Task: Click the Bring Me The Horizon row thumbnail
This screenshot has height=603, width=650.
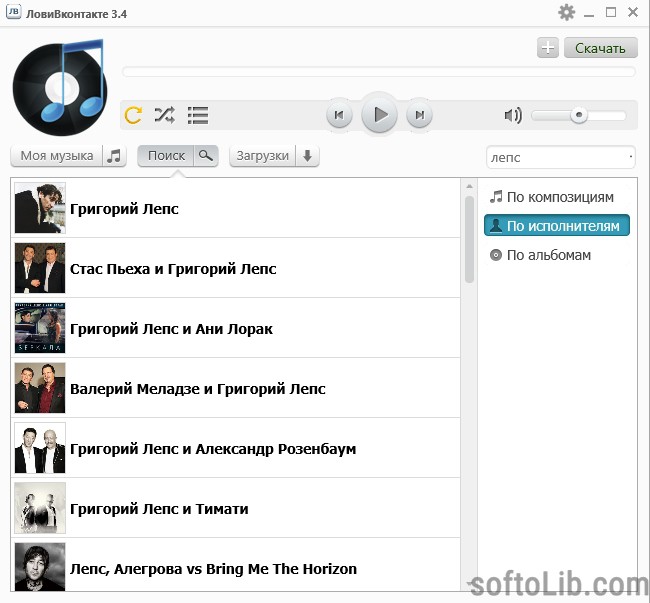Action: tap(40, 567)
